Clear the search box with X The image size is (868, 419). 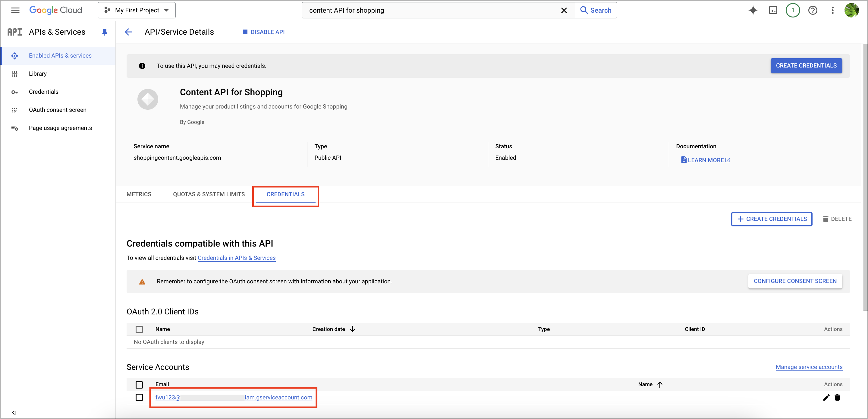pyautogui.click(x=564, y=10)
